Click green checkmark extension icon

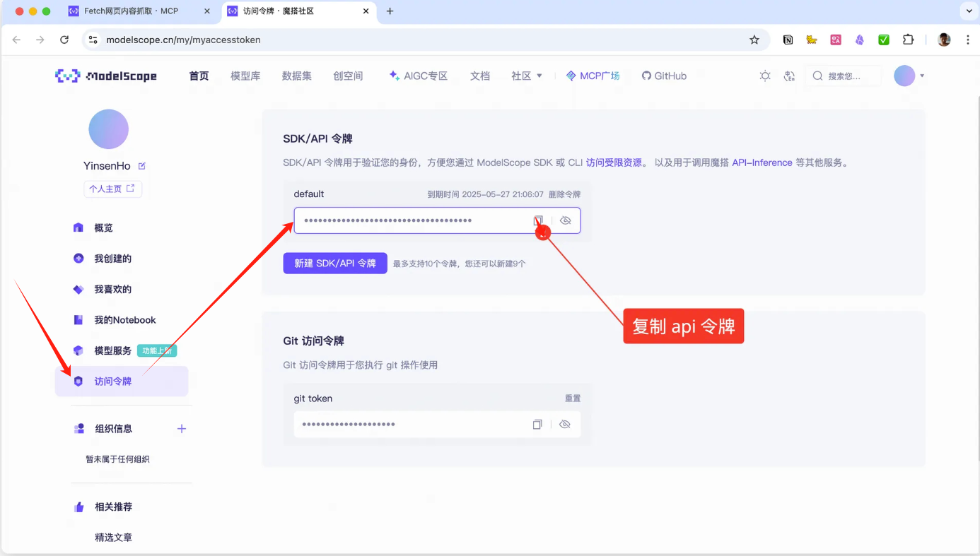[884, 40]
